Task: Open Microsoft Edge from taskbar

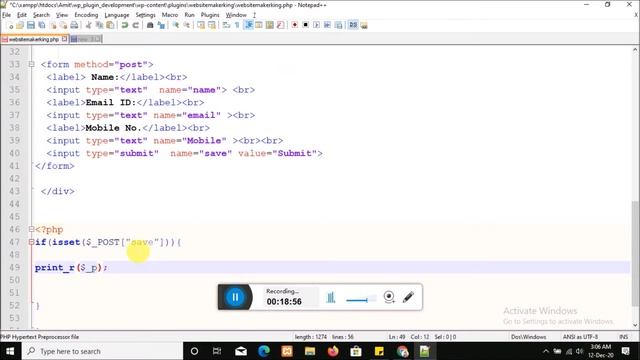Action: pyautogui.click(x=264, y=351)
